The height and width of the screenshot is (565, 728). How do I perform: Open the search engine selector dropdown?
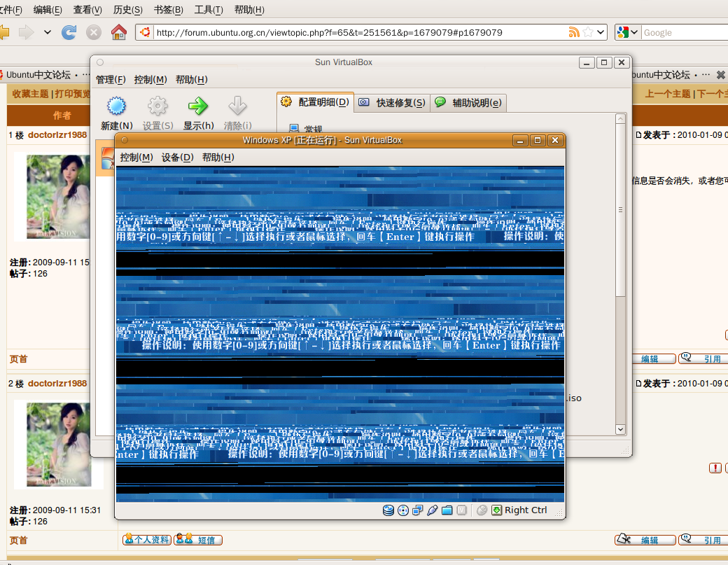tap(634, 32)
